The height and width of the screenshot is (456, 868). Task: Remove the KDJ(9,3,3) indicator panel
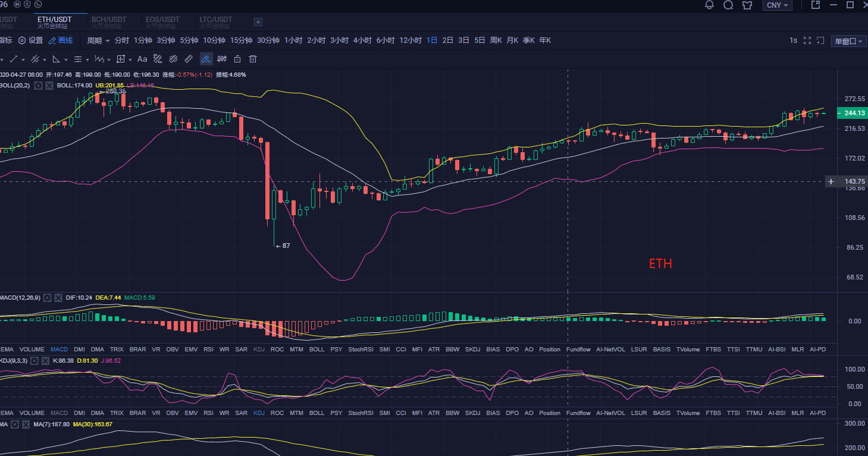pos(46,360)
